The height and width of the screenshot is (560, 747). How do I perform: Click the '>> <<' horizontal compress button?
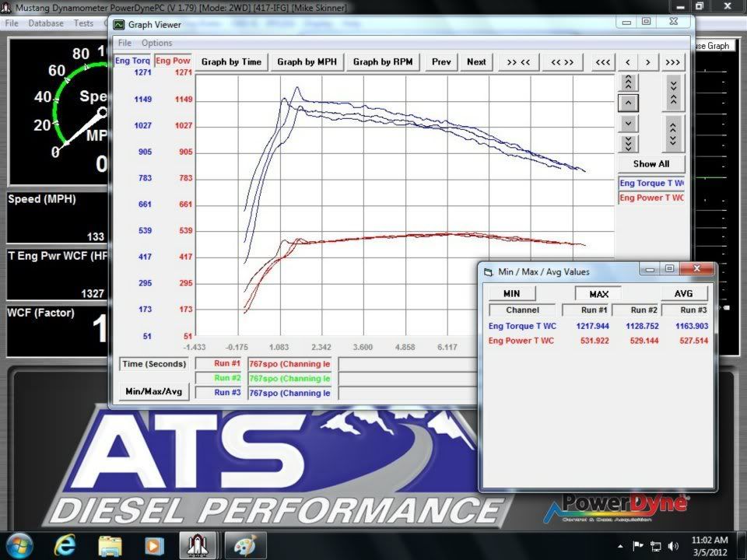(518, 62)
